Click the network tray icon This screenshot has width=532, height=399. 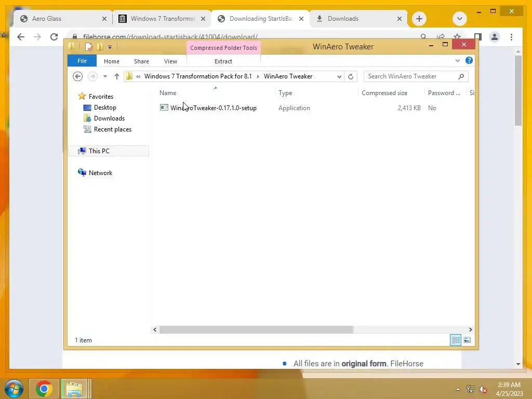[x=470, y=389]
